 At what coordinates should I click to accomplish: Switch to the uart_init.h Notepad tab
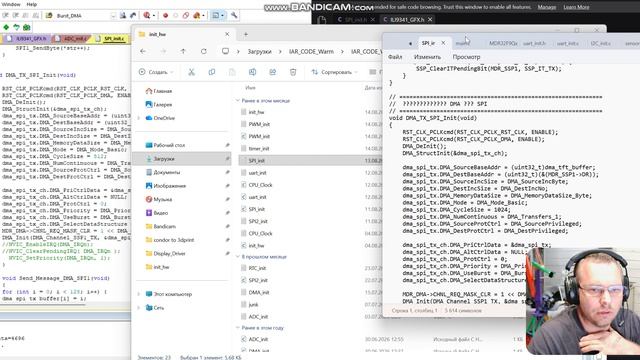[x=535, y=43]
